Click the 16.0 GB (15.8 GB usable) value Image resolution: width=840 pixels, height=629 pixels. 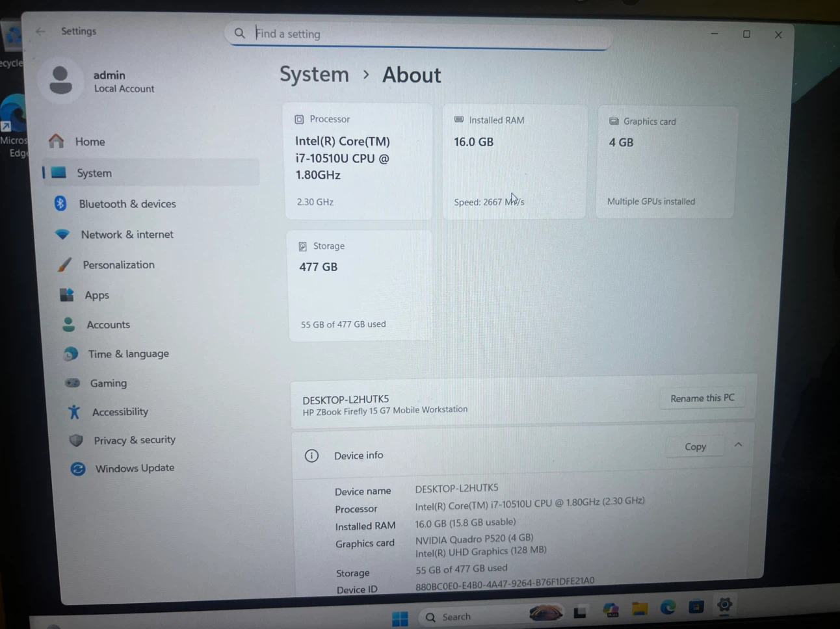click(466, 522)
